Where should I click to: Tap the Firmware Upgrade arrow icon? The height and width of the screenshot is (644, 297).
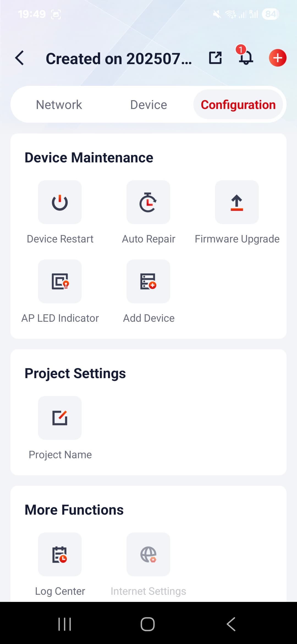[x=237, y=202]
